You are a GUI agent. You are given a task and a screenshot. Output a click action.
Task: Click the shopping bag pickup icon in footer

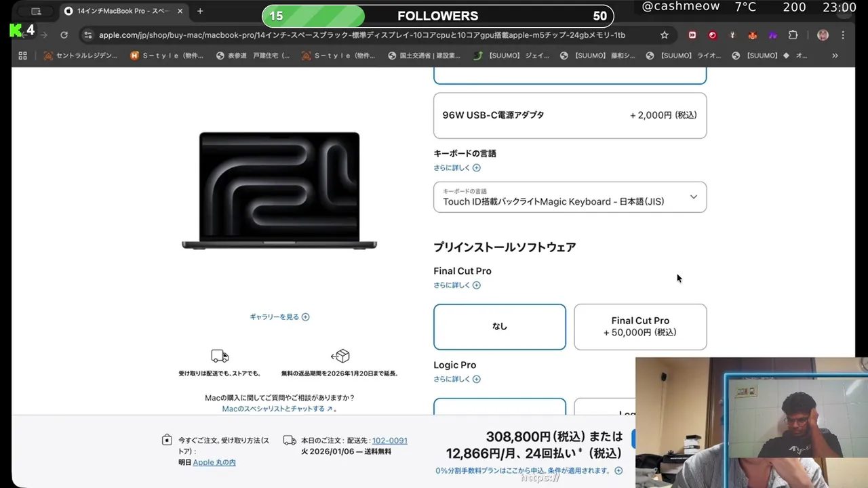click(x=167, y=441)
